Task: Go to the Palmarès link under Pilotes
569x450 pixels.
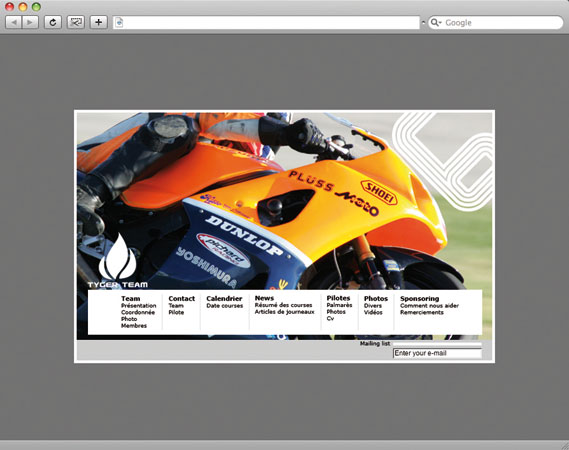Action: tap(339, 305)
